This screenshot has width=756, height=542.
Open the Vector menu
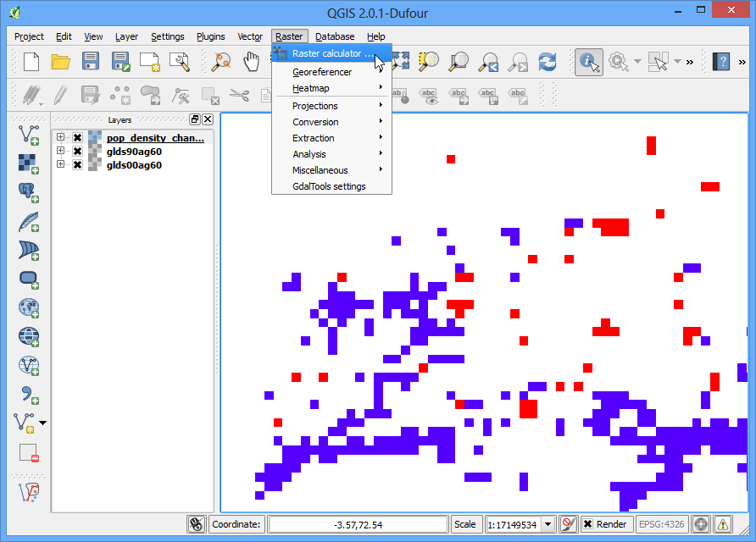click(x=250, y=36)
